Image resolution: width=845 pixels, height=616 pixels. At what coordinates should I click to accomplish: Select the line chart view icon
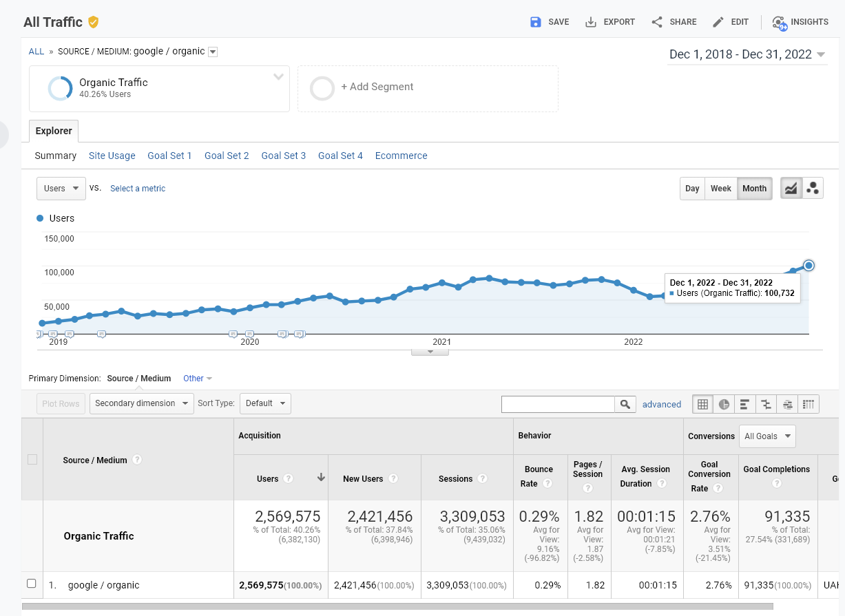[x=791, y=189]
